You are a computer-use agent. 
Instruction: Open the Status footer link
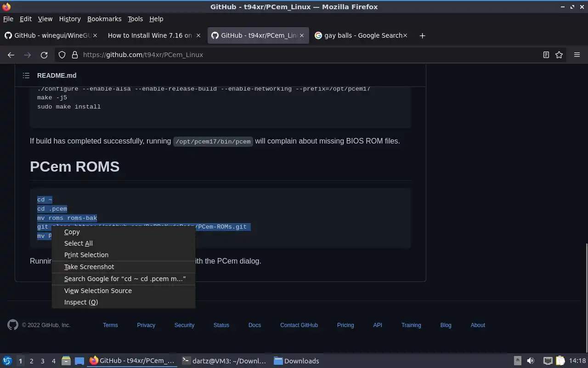click(221, 325)
